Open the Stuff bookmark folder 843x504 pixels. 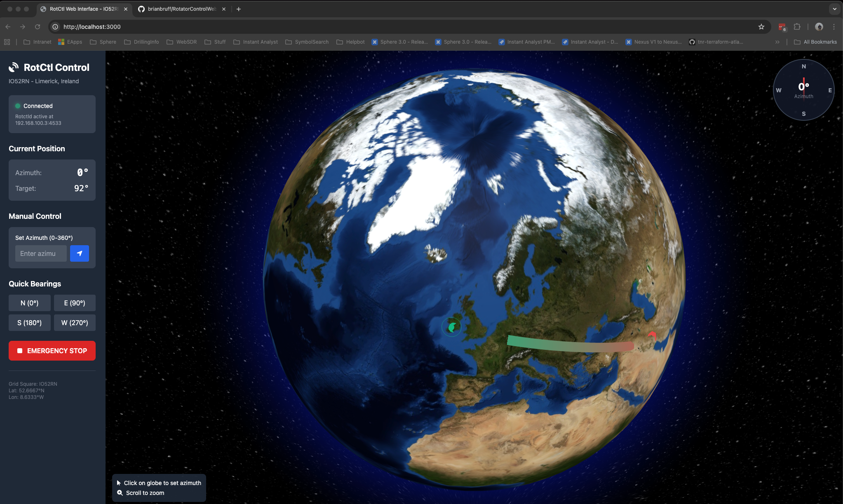point(215,42)
